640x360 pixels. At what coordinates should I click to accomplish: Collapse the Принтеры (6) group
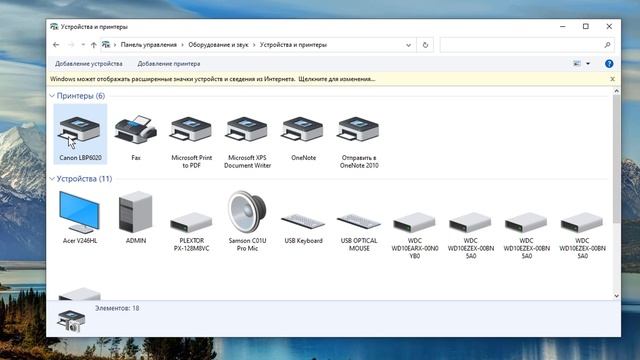(52, 96)
